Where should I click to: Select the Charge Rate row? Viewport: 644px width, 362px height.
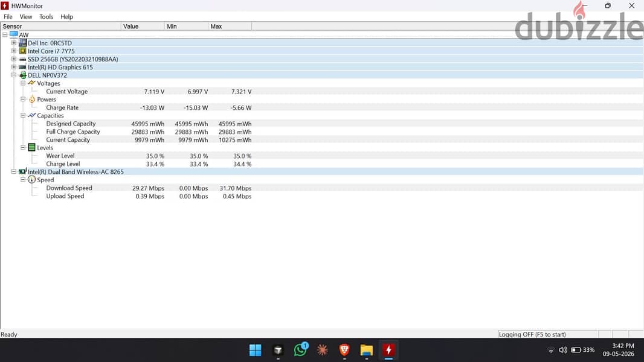tap(322, 107)
